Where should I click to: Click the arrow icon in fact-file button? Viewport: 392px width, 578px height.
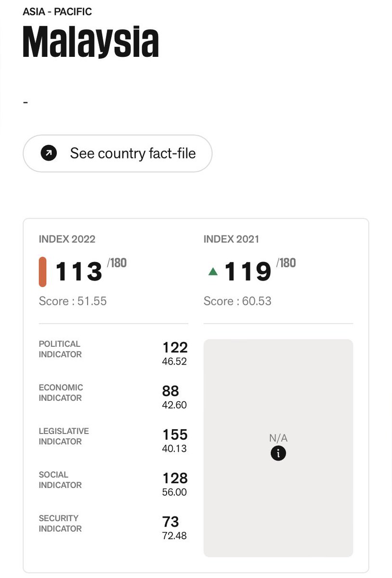pyautogui.click(x=49, y=153)
